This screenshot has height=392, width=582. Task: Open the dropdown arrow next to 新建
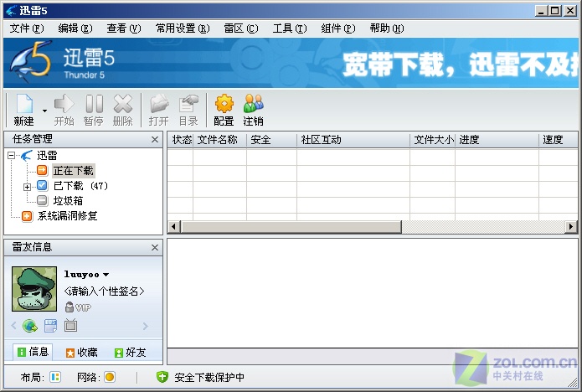pos(44,111)
